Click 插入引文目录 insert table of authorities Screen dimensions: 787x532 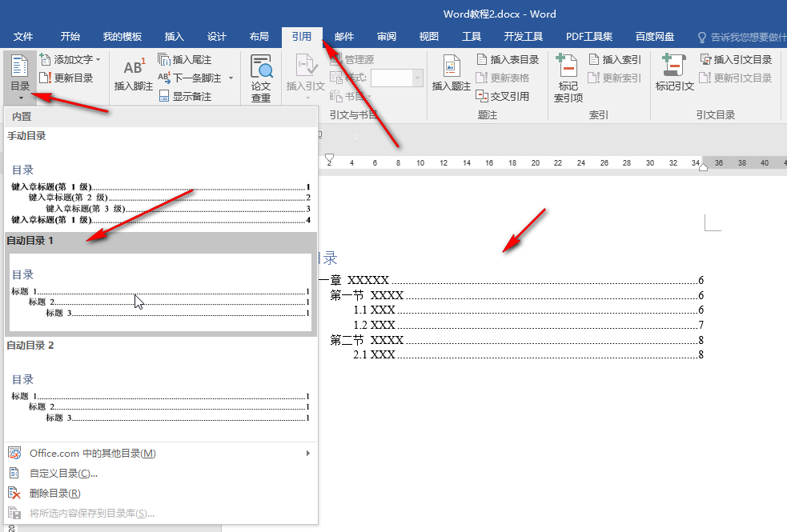[736, 60]
